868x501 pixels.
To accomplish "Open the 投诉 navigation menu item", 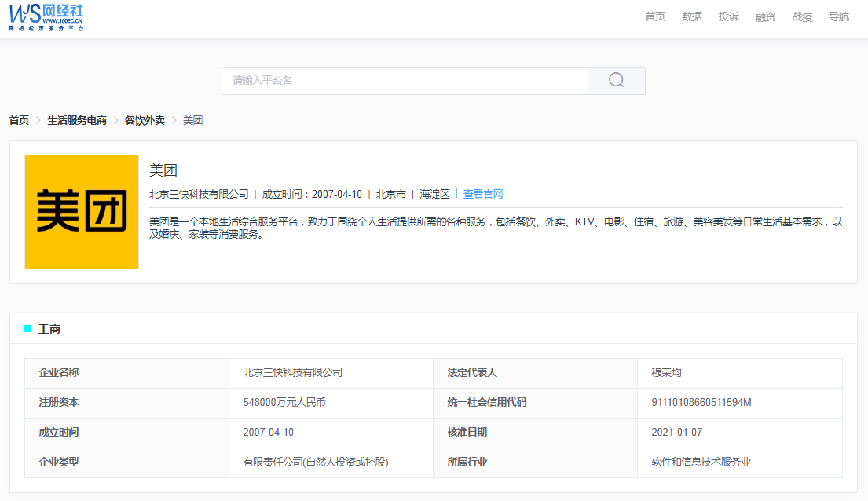I will coord(728,16).
